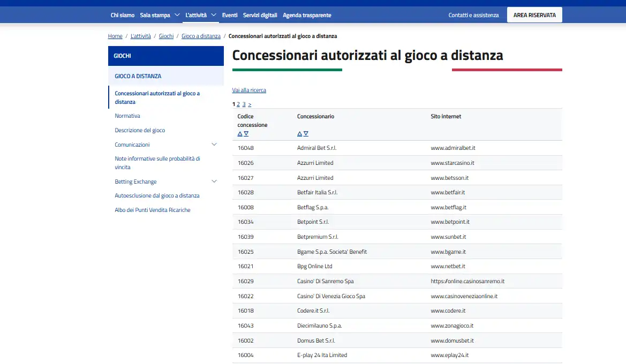Expand the Betting Exchange sidebar section
The height and width of the screenshot is (364, 626).
(214, 181)
